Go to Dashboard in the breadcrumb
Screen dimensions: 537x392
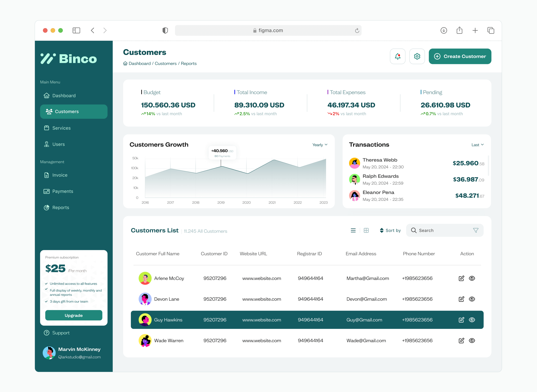click(139, 63)
